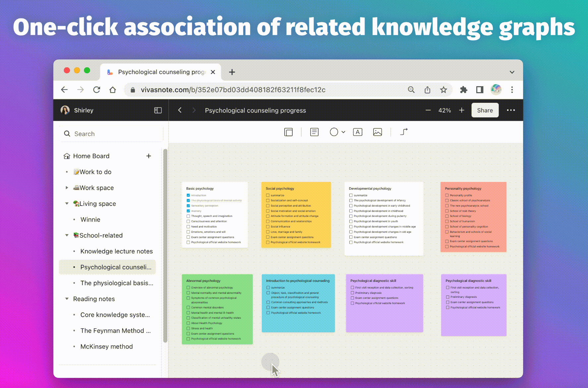Click the browser address bar URL
588x388 pixels.
233,90
